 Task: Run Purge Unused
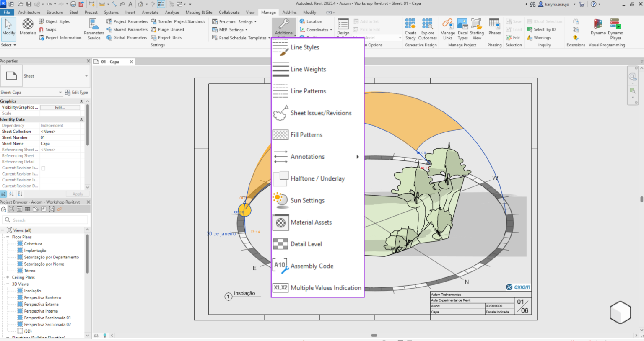point(171,29)
